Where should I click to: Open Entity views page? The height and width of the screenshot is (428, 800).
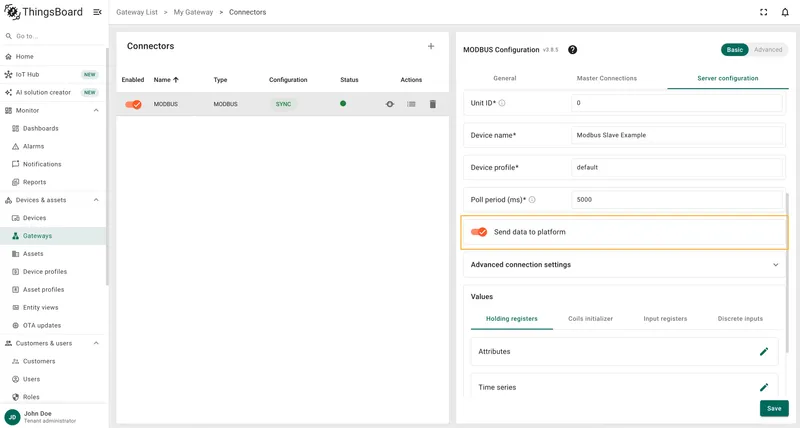click(x=53, y=308)
